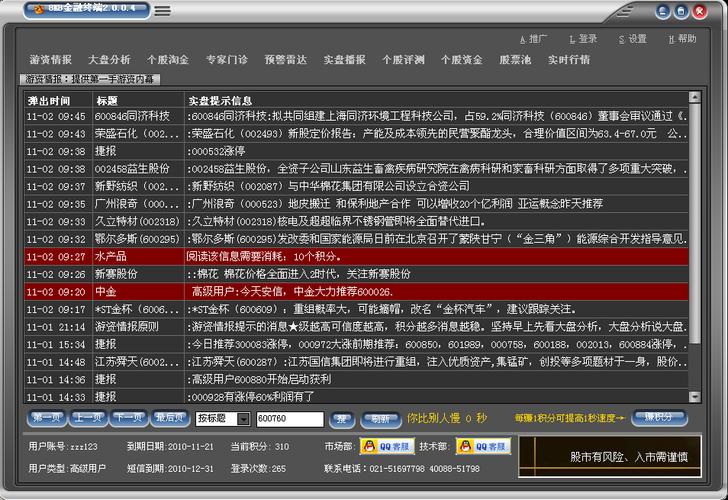Switch to the 大盘分析 tab
The width and height of the screenshot is (728, 500).
click(109, 60)
